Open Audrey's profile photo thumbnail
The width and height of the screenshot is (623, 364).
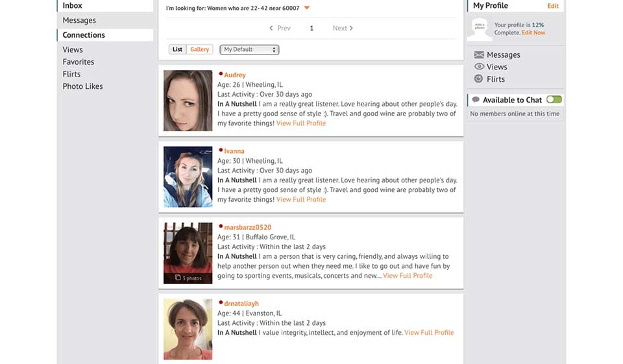pyautogui.click(x=188, y=101)
